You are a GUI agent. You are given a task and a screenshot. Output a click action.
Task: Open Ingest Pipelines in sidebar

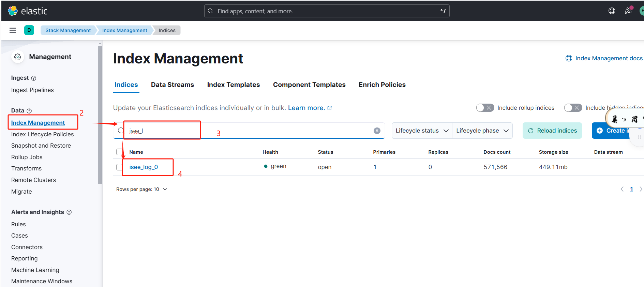(x=32, y=90)
